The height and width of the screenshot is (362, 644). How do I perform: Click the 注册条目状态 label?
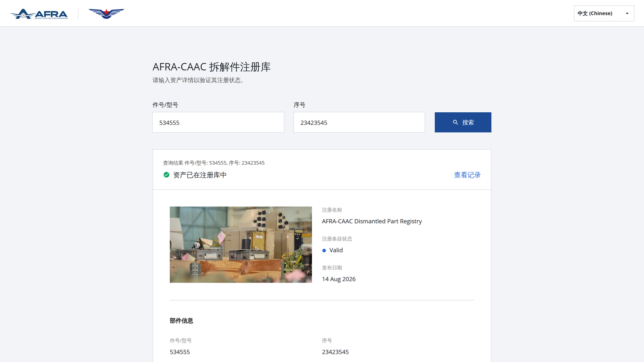pyautogui.click(x=337, y=239)
